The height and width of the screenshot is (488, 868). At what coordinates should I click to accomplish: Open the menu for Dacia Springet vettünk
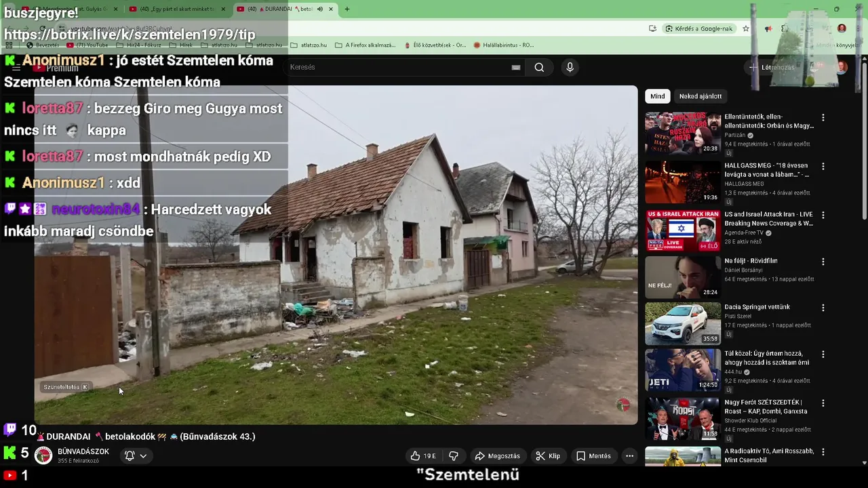click(x=823, y=308)
